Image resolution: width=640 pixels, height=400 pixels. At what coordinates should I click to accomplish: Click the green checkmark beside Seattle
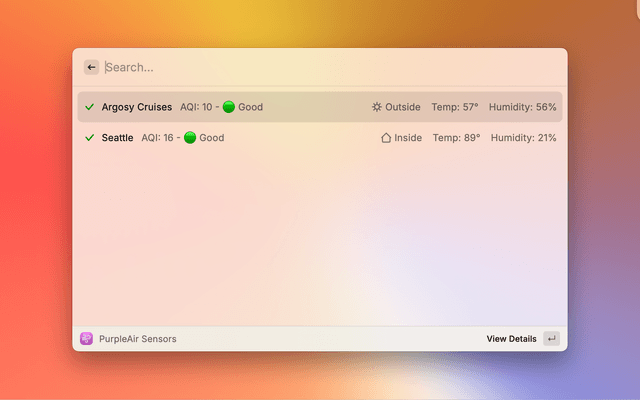[x=90, y=138]
